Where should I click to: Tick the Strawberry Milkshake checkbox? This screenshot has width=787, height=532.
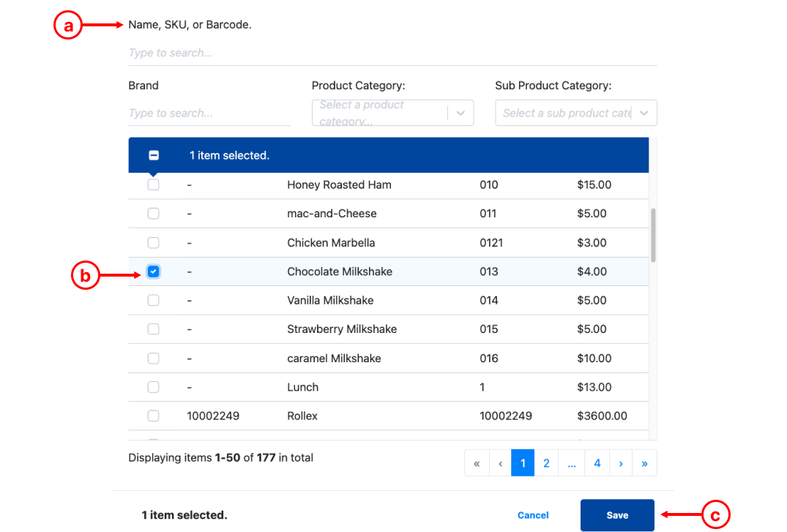(154, 329)
